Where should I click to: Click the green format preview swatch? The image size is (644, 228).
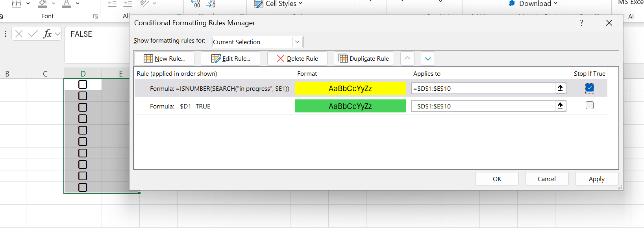point(350,106)
